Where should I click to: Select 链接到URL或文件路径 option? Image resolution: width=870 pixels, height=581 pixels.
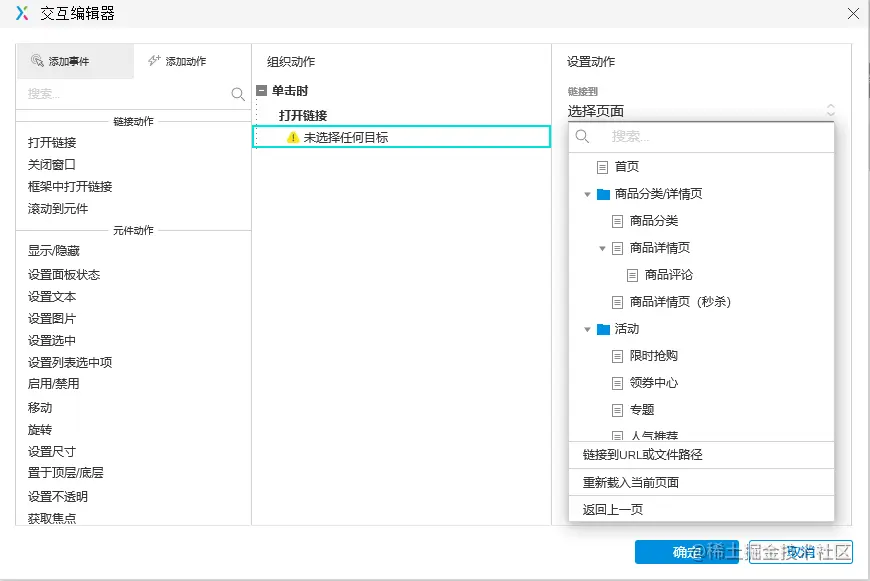(x=701, y=455)
